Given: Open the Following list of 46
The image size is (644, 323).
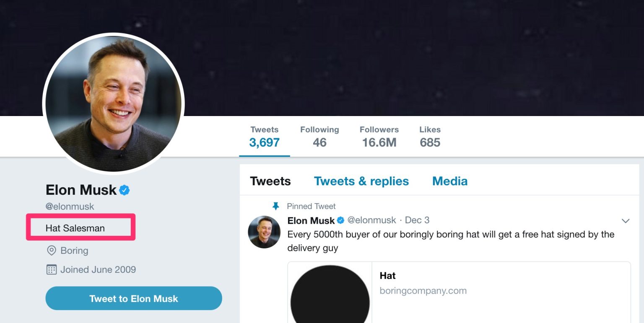Looking at the screenshot, I should (x=319, y=137).
